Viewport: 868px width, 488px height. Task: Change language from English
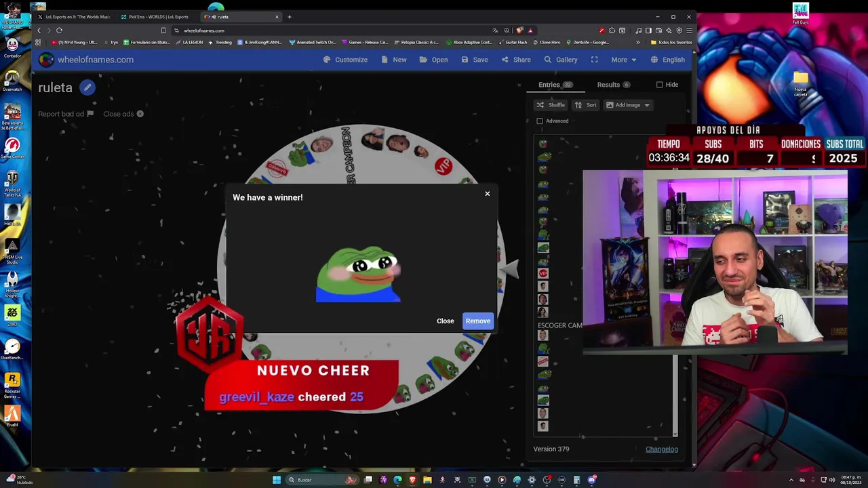668,60
